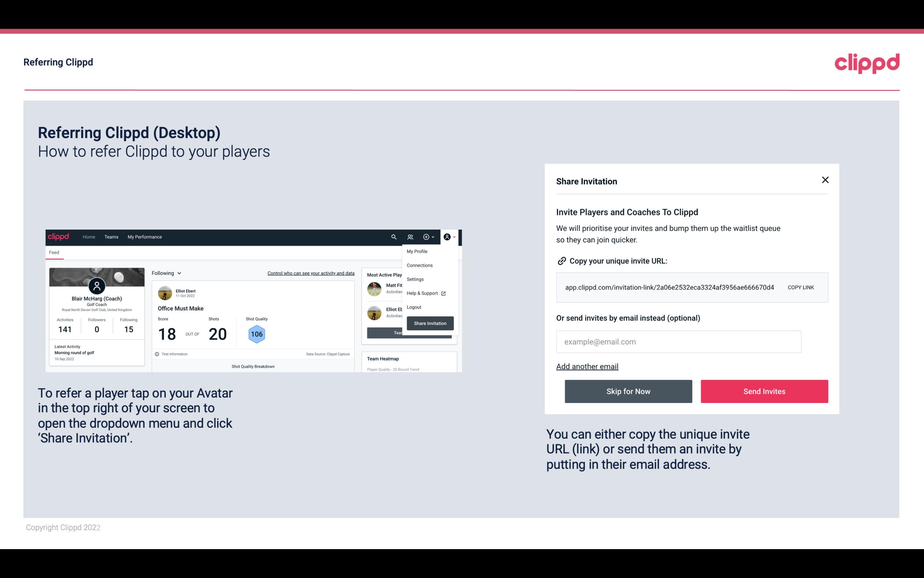Expand the 'Following' dropdown on profile
The width and height of the screenshot is (924, 578).
[165, 273]
